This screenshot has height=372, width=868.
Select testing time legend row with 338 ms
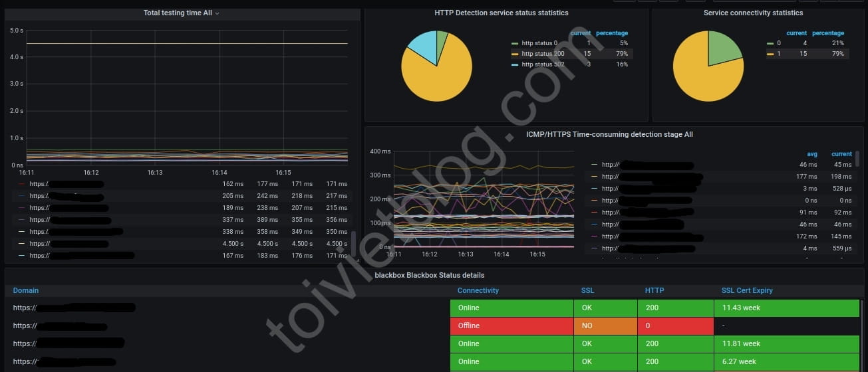point(181,232)
